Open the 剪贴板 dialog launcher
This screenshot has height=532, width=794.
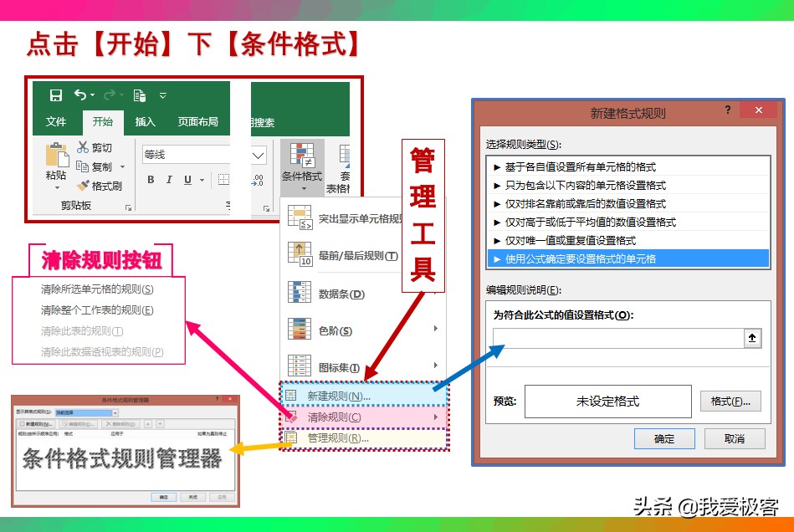pos(129,207)
